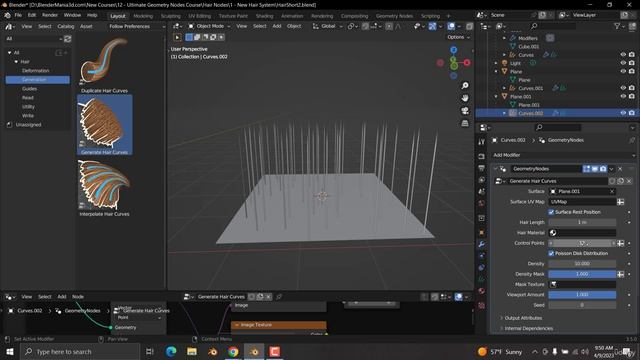Click the Density Mask attribute toggle icon

620,274
